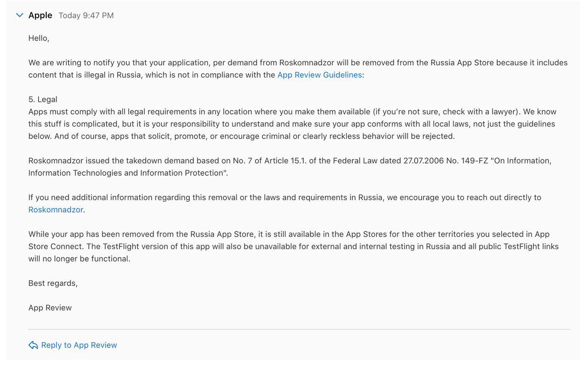Select the curved reply glyph before the reply text

click(33, 345)
